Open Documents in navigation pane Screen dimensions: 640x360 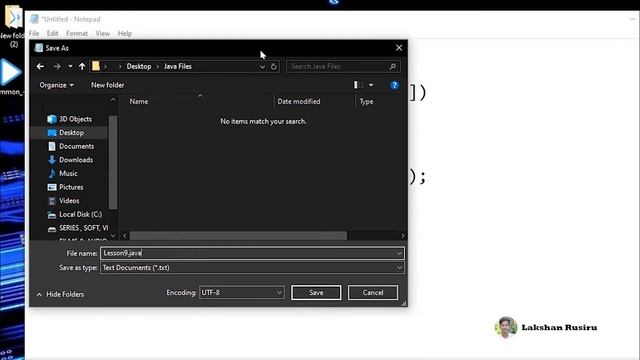pyautogui.click(x=76, y=146)
